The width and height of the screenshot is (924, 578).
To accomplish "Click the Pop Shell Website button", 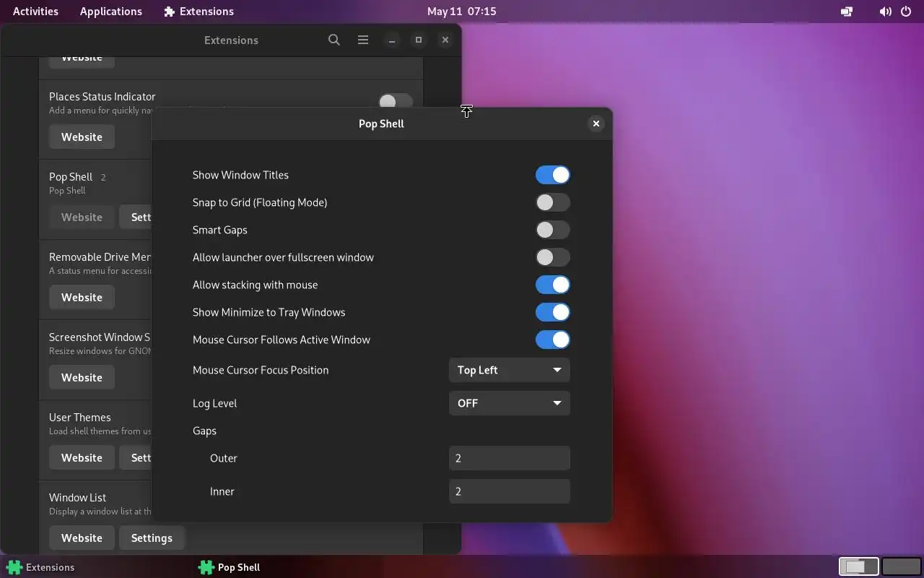I will coord(82,217).
